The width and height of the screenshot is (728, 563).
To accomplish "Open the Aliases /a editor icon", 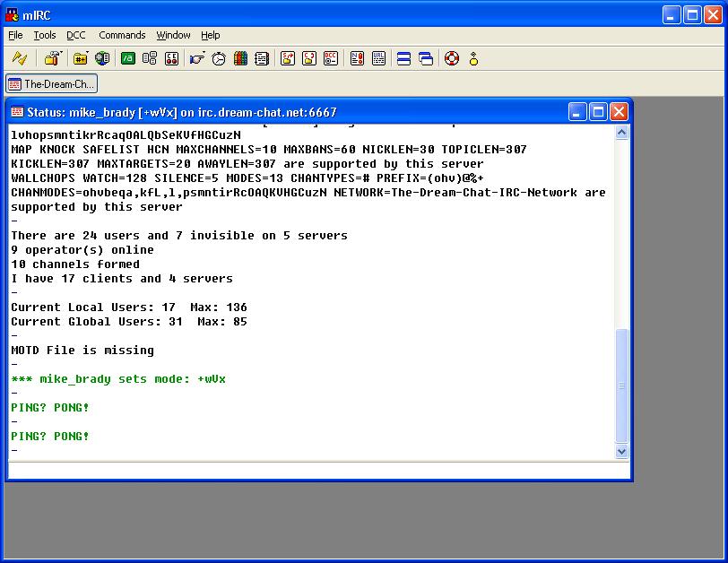I will pyautogui.click(x=128, y=58).
